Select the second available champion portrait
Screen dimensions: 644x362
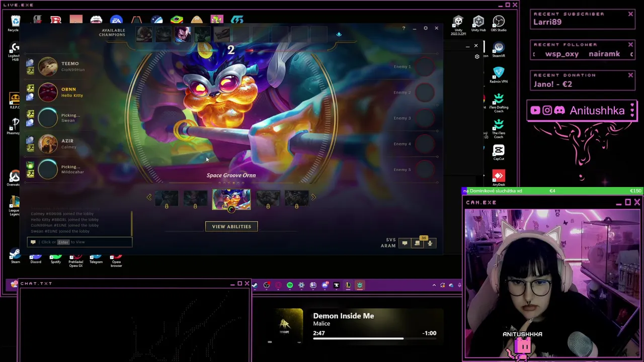point(164,34)
